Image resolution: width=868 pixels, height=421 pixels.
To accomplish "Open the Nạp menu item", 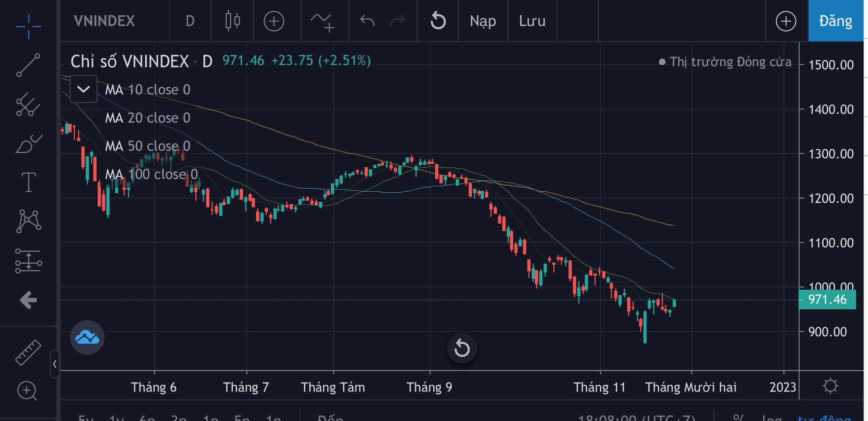I will pyautogui.click(x=483, y=21).
